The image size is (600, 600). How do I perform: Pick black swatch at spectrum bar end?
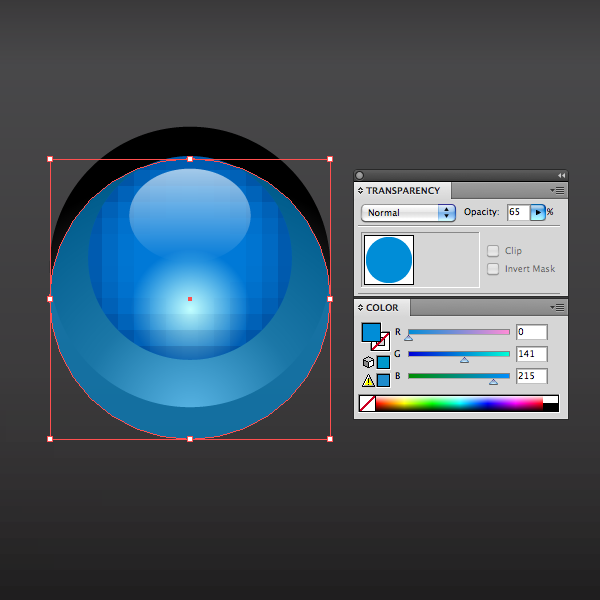(551, 408)
